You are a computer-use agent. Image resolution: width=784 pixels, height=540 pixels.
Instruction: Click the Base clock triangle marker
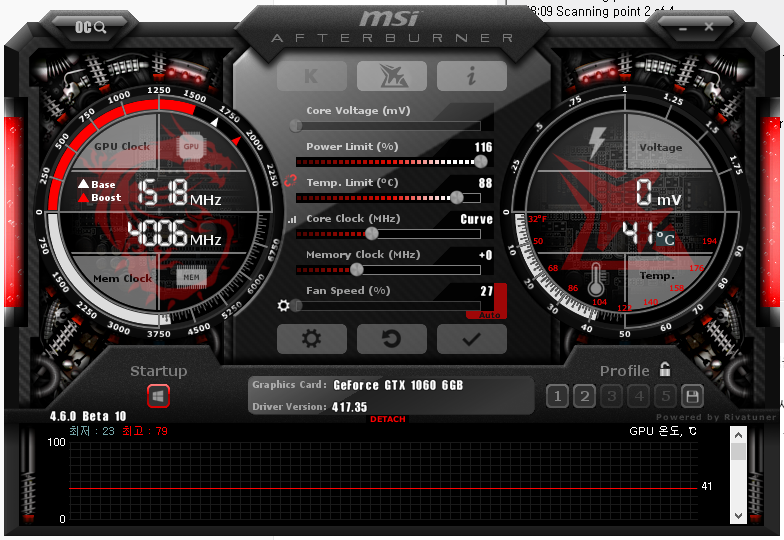(84, 184)
